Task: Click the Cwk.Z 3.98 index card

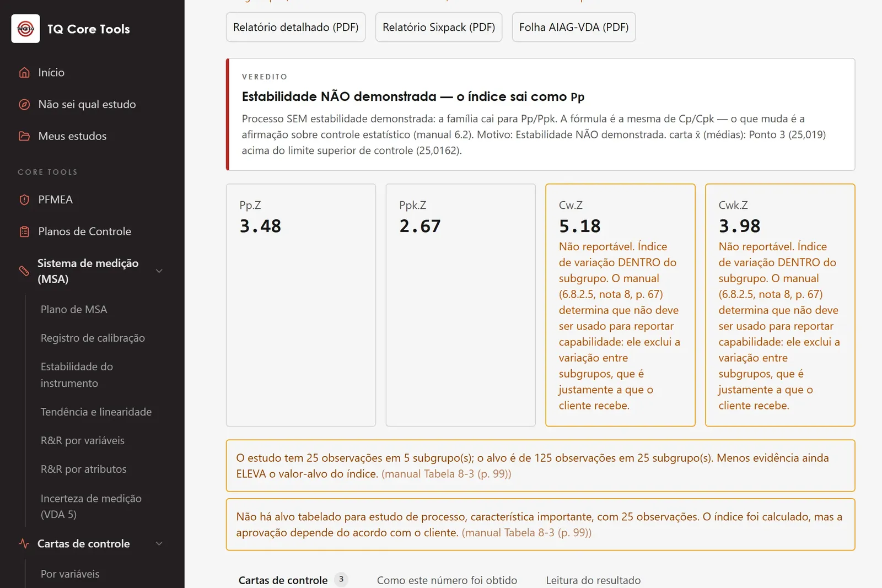Action: coord(780,305)
